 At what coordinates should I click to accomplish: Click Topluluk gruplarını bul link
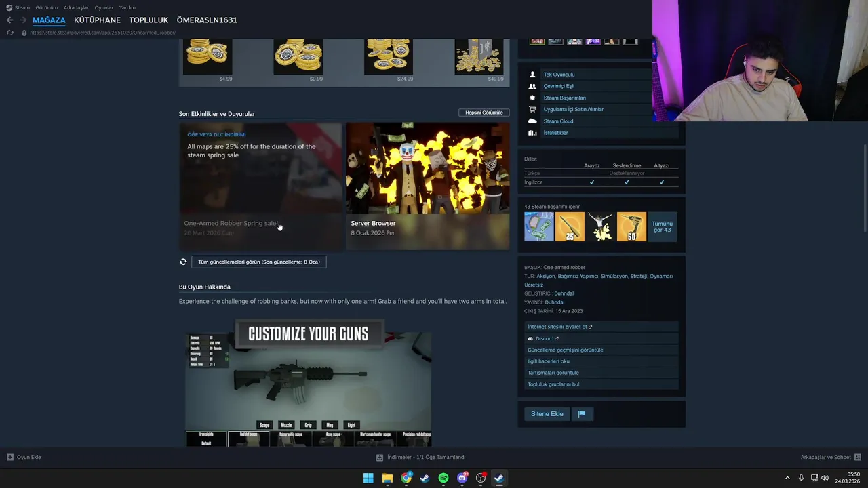(x=601, y=384)
